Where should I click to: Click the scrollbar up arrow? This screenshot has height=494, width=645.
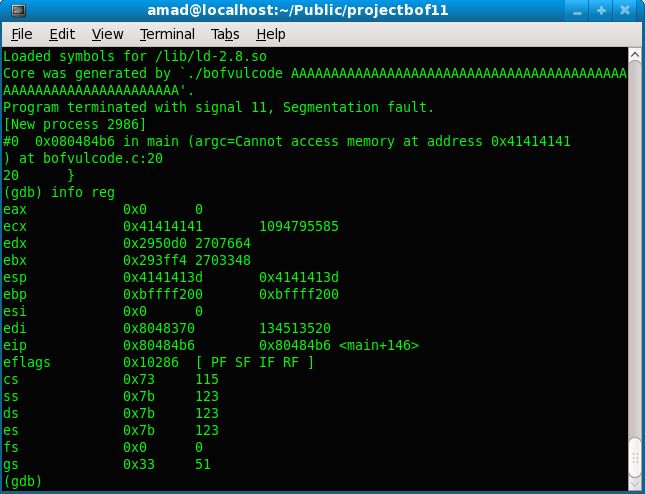pos(635,54)
